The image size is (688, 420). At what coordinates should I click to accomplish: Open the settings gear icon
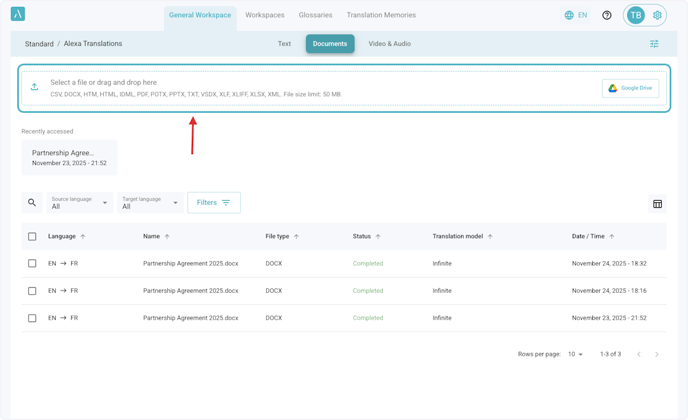[657, 15]
